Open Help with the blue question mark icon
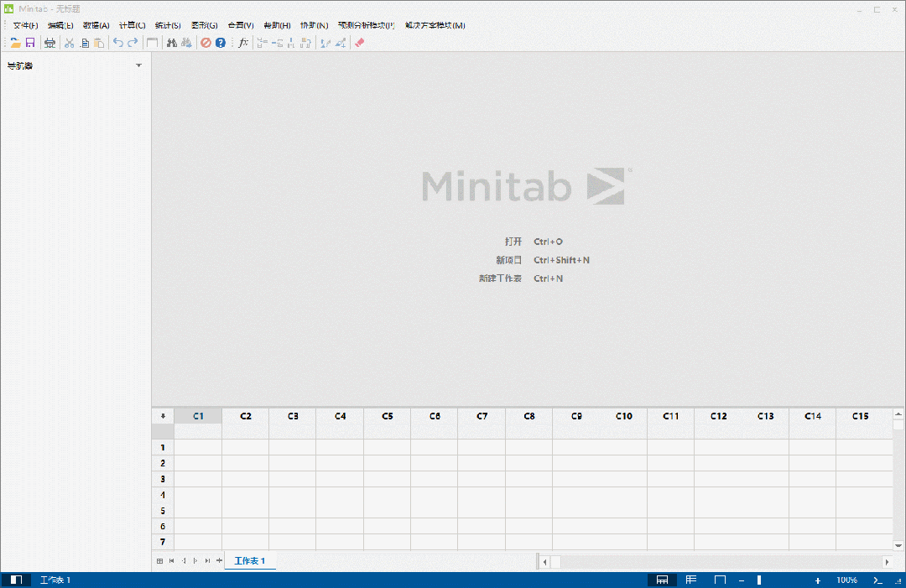906x588 pixels. 221,43
